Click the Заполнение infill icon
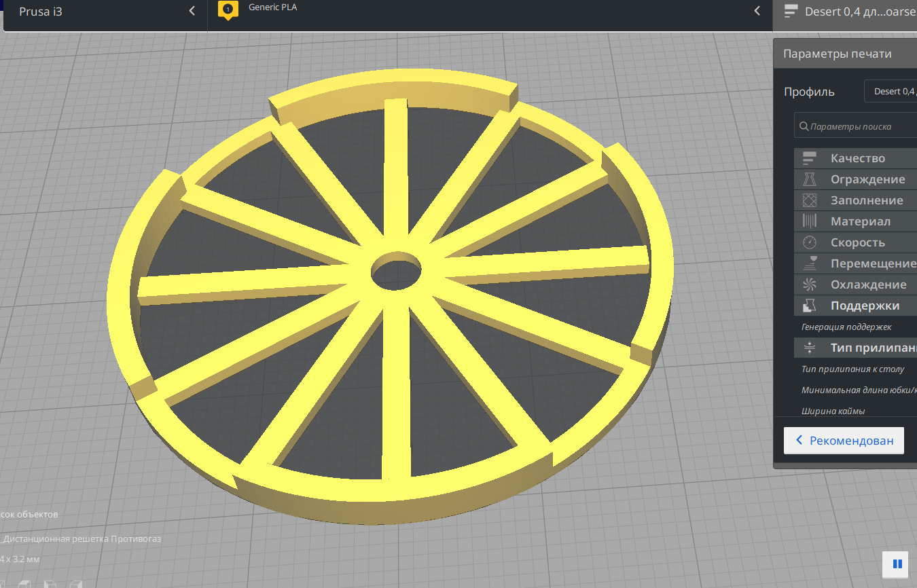Screen dimensions: 917x588 pyautogui.click(x=809, y=200)
